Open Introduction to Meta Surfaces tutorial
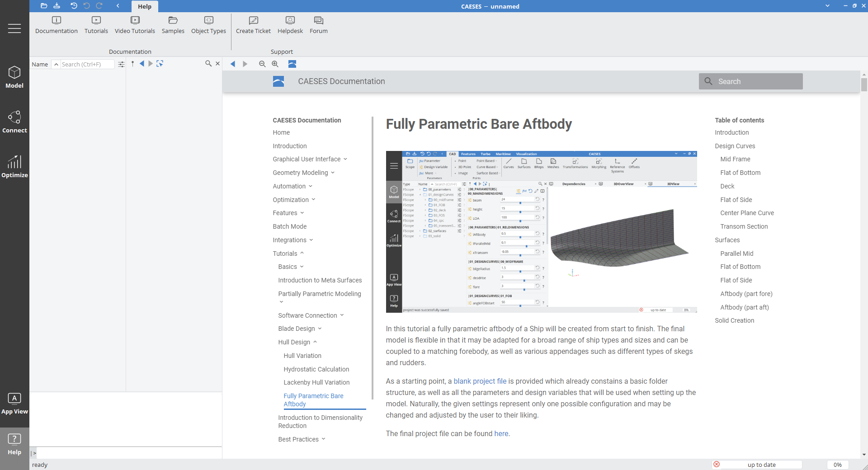Viewport: 868px width, 470px height. pos(320,280)
